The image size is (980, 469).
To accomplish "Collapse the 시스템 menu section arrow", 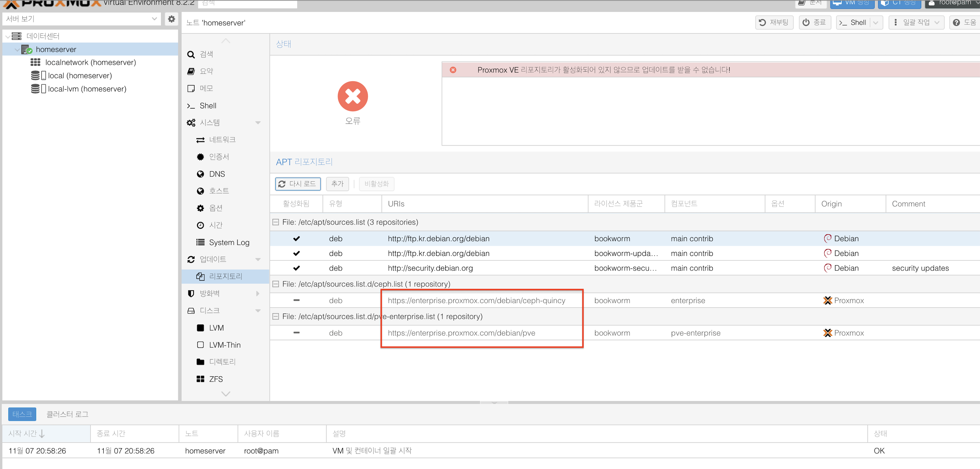I will pyautogui.click(x=258, y=123).
